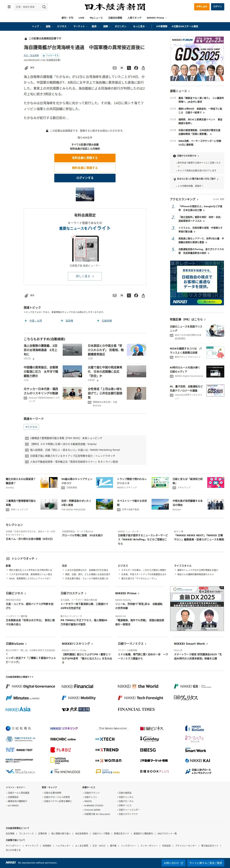This screenshot has width=230, height=868.
Task: Click the 詳しく見る button
Action: (85, 276)
